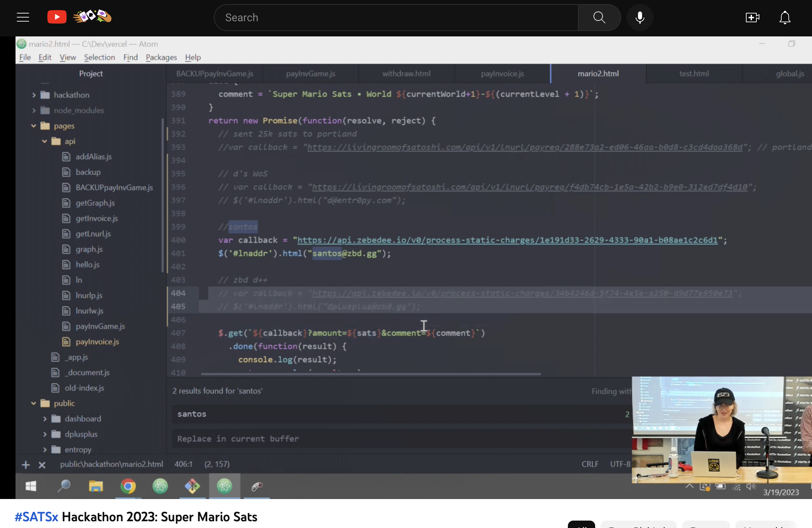Expand the dashboard folder
Screen dimensions: 812x528
(45, 419)
